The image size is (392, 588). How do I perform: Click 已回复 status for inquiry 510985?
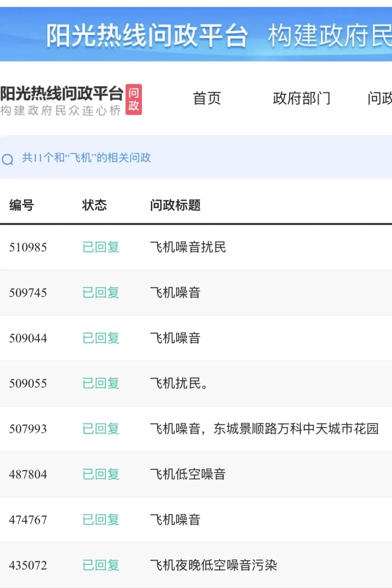pyautogui.click(x=101, y=247)
